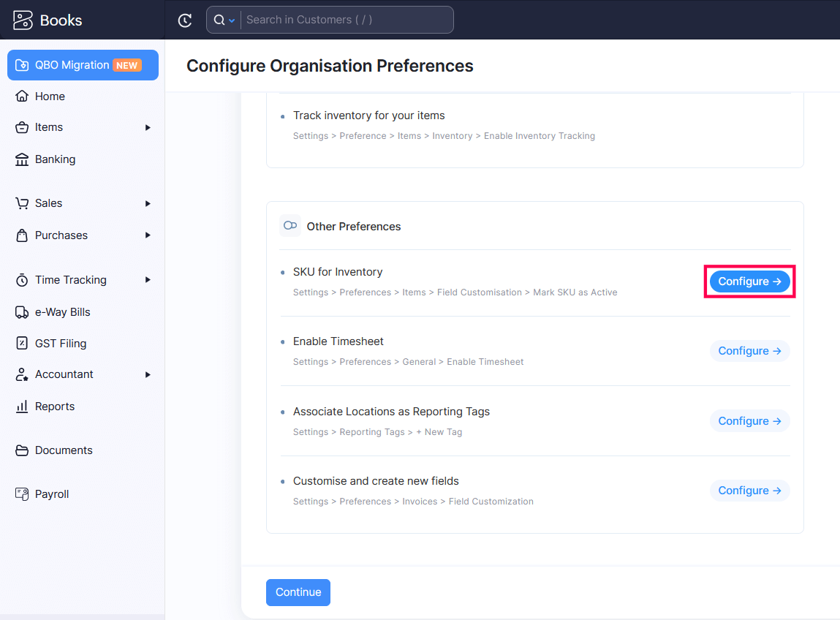The height and width of the screenshot is (620, 840).
Task: Open recent activity history clock icon
Action: tap(185, 20)
